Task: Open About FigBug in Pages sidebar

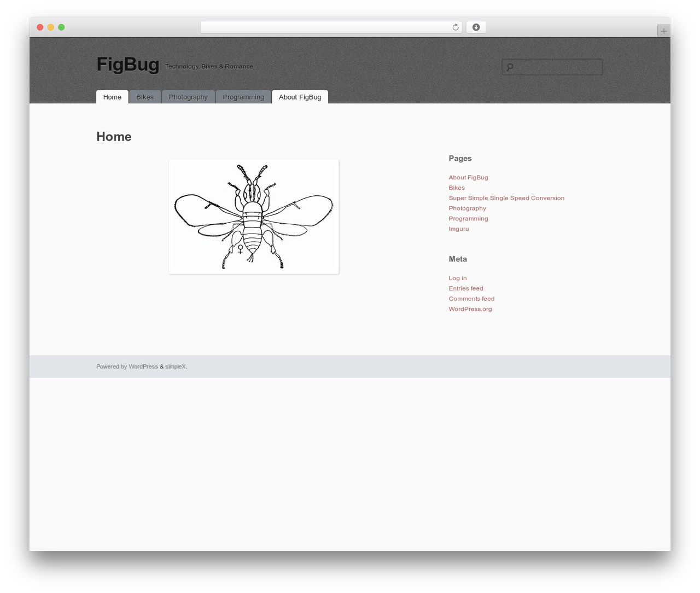Action: pos(468,177)
